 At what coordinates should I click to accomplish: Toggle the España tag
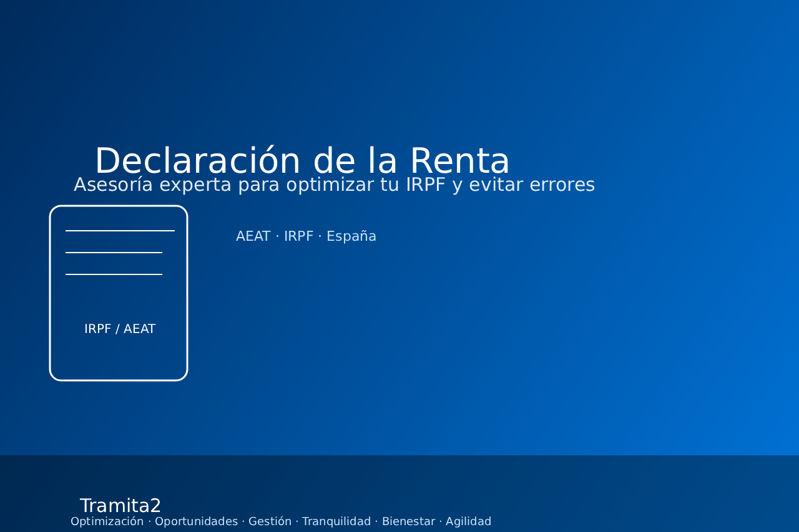(x=351, y=236)
